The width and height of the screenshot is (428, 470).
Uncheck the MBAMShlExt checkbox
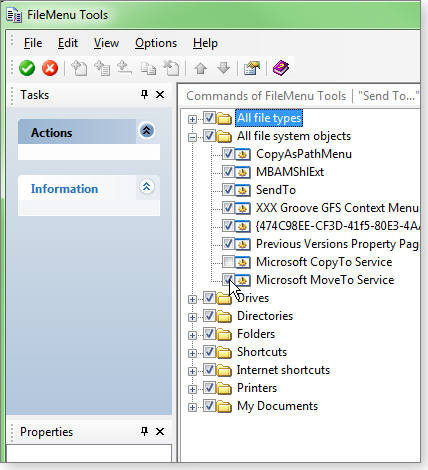(x=228, y=171)
